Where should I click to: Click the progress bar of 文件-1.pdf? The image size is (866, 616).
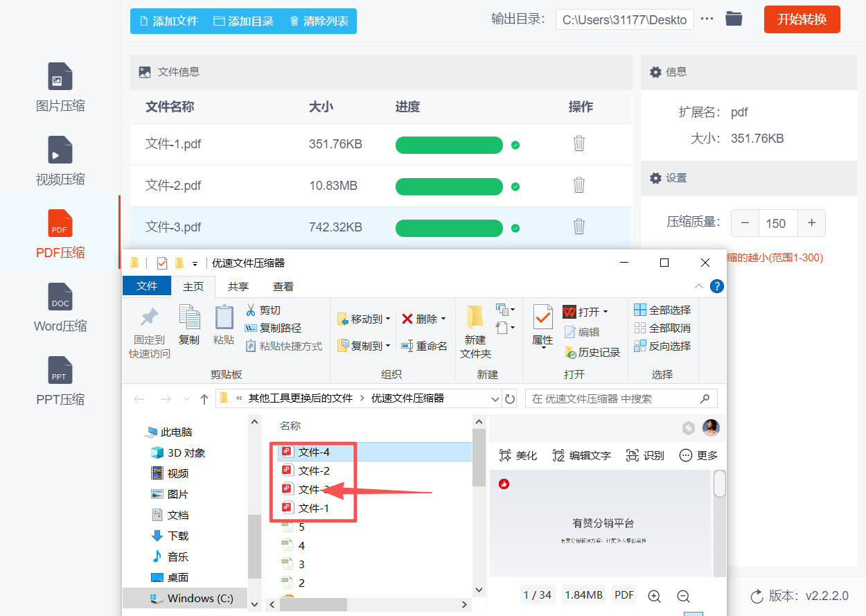pyautogui.click(x=449, y=145)
